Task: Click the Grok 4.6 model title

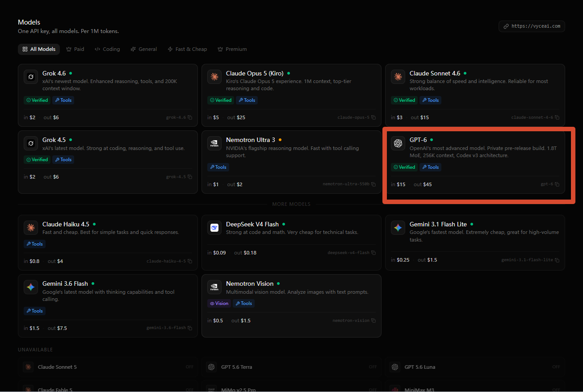Action: click(x=54, y=73)
